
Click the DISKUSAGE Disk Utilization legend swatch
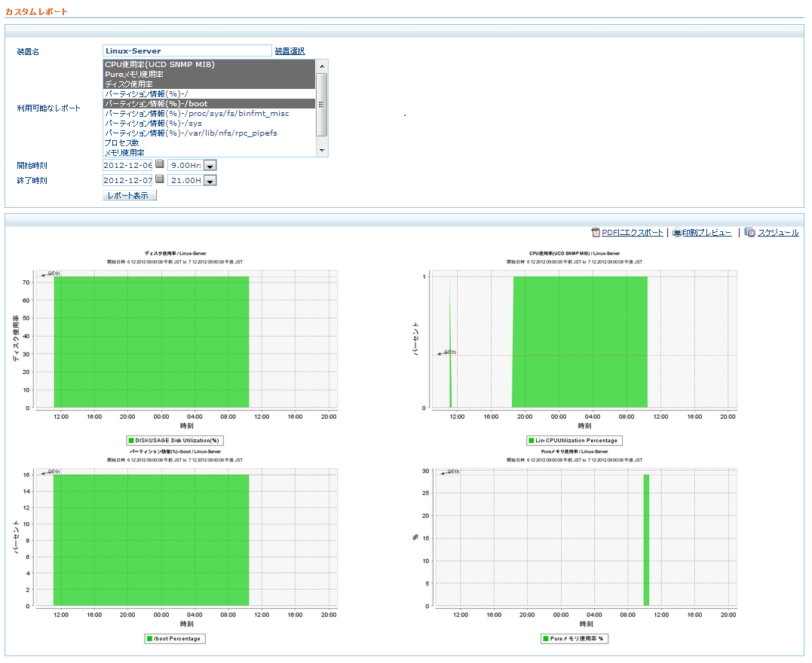tap(131, 440)
